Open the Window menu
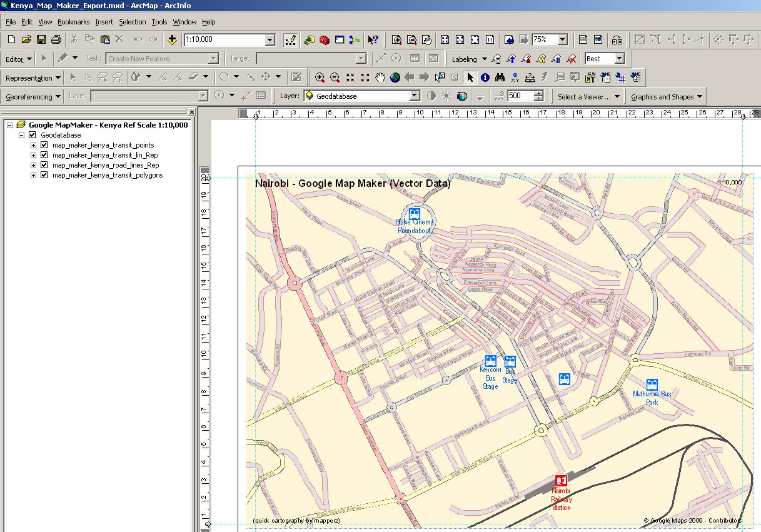This screenshot has height=532, width=761. click(x=184, y=22)
